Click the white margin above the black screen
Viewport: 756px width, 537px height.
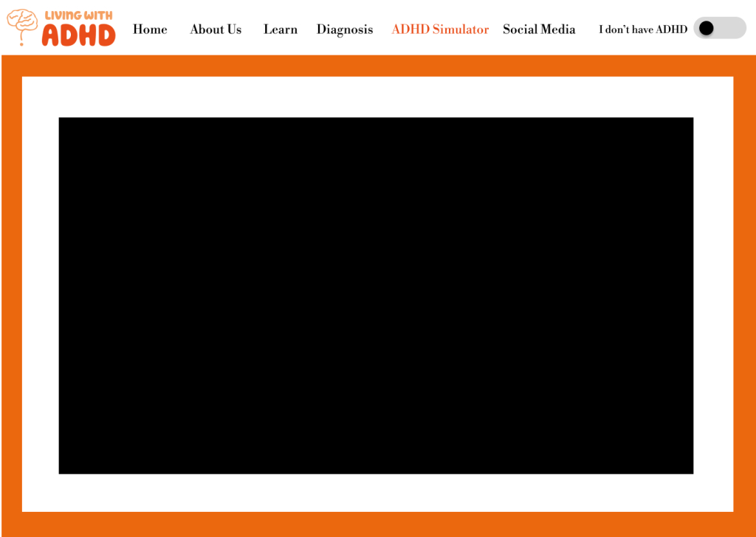[x=376, y=97]
